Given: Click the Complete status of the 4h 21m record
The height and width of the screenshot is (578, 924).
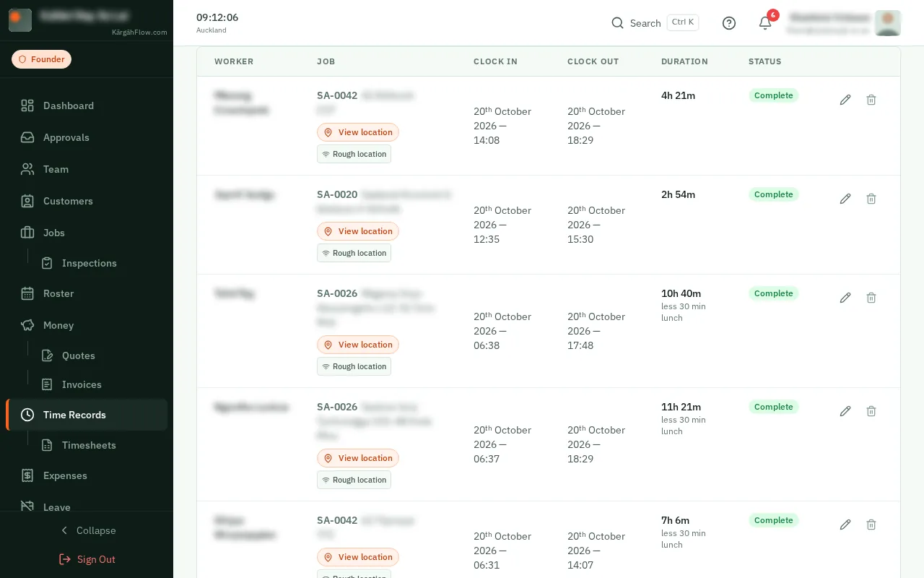Looking at the screenshot, I should click(773, 95).
